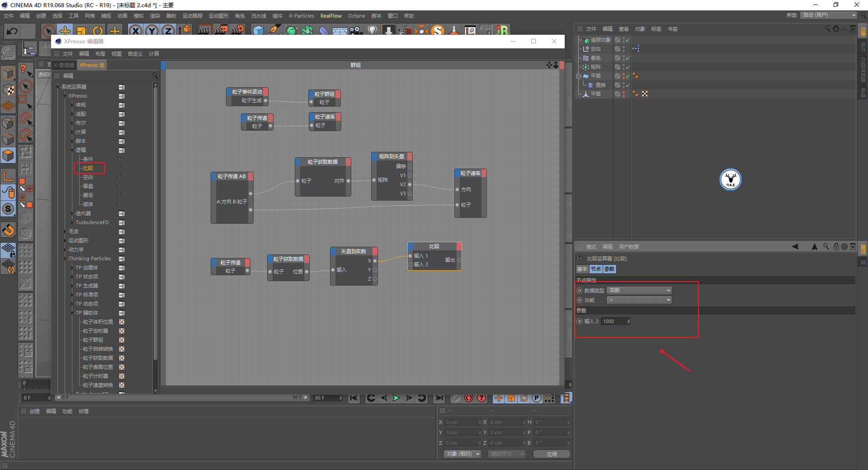Click the checkerboard material tag in Object Manager

[x=645, y=94]
